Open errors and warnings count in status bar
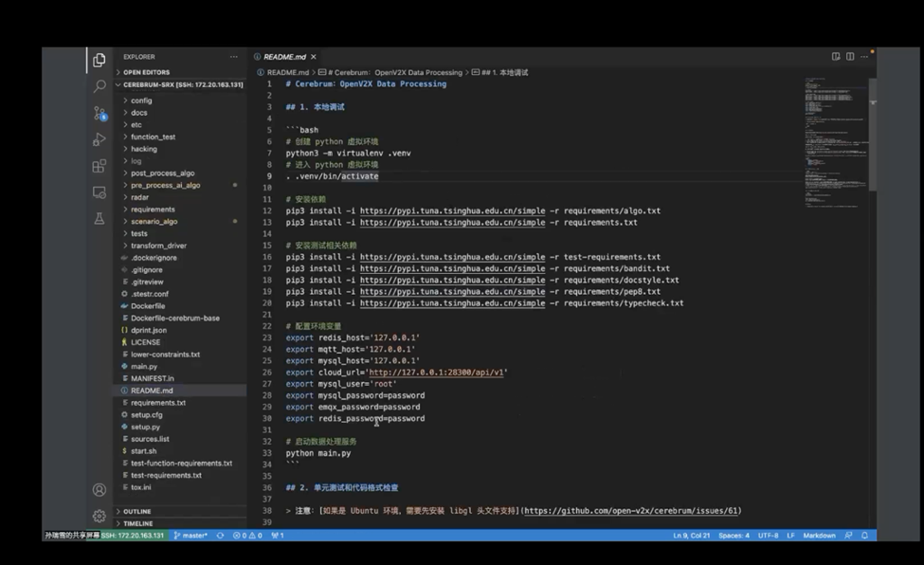Viewport: 924px width, 565px height. [x=247, y=536]
